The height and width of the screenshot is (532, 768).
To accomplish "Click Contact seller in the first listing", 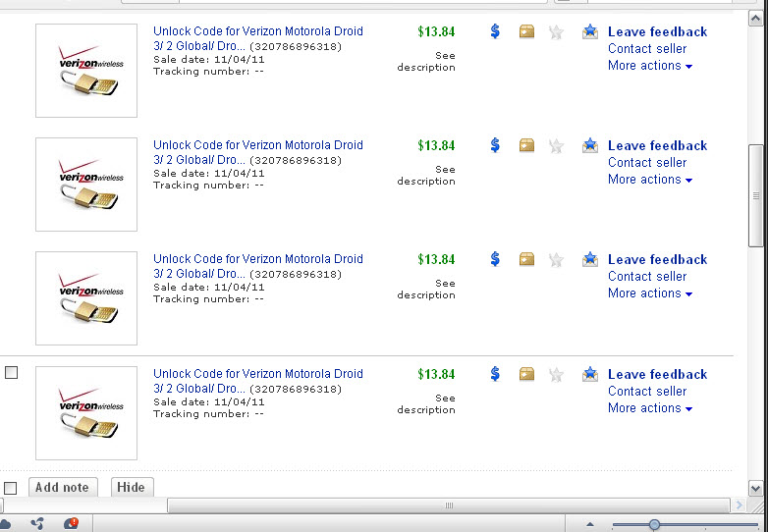I will [647, 48].
